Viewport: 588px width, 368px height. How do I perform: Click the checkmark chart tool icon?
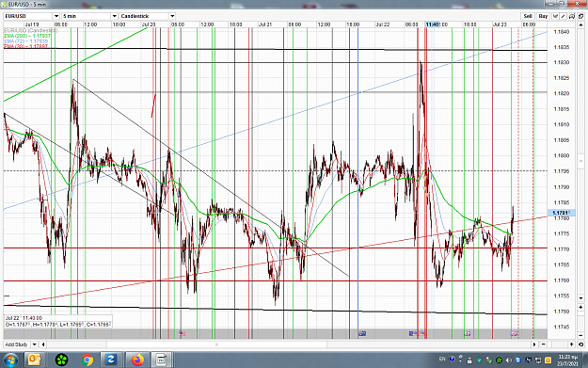pyautogui.click(x=555, y=16)
